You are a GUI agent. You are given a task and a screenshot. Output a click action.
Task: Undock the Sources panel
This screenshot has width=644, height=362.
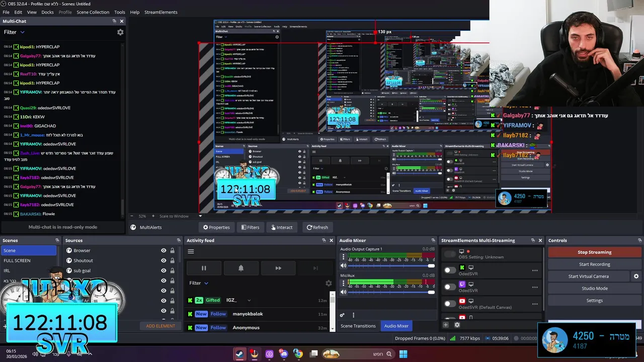click(179, 240)
